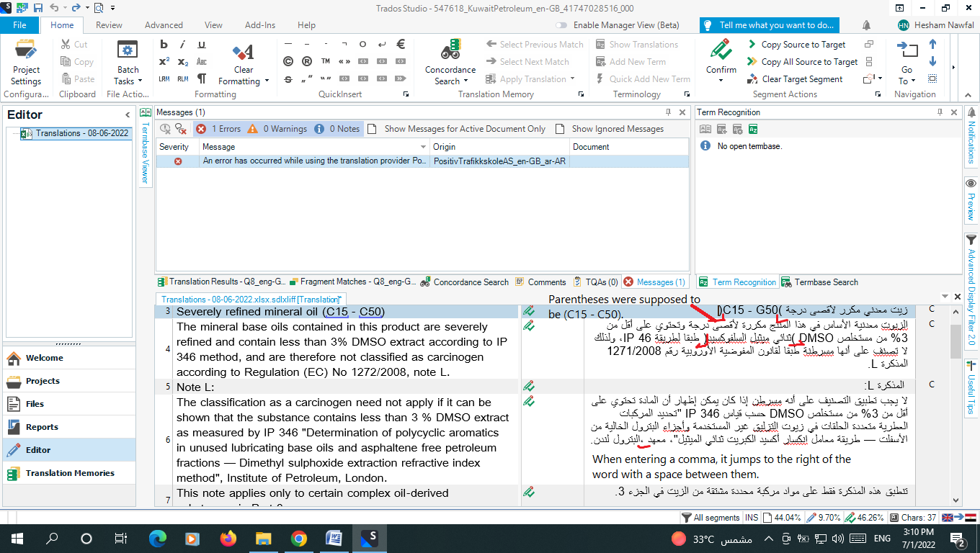Open Preview side panel

[x=971, y=199]
